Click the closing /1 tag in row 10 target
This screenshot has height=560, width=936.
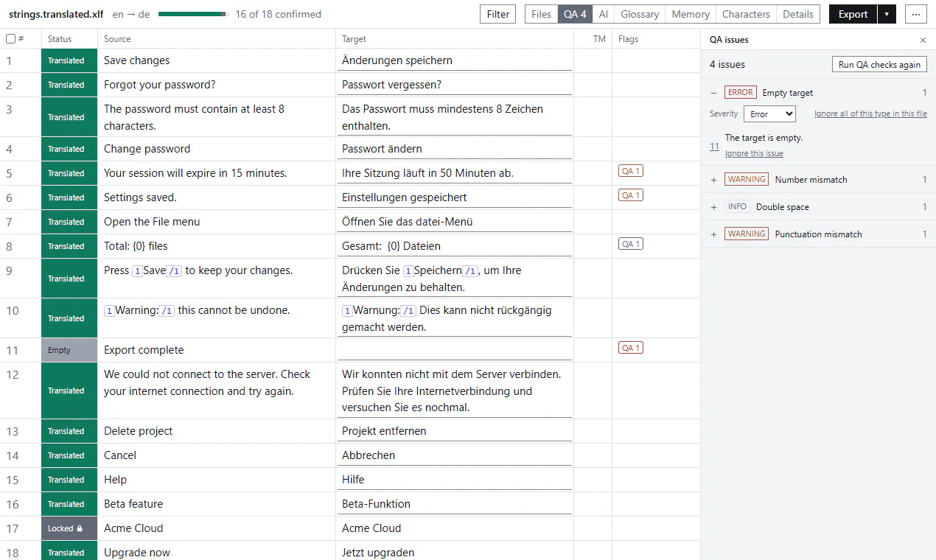(409, 311)
